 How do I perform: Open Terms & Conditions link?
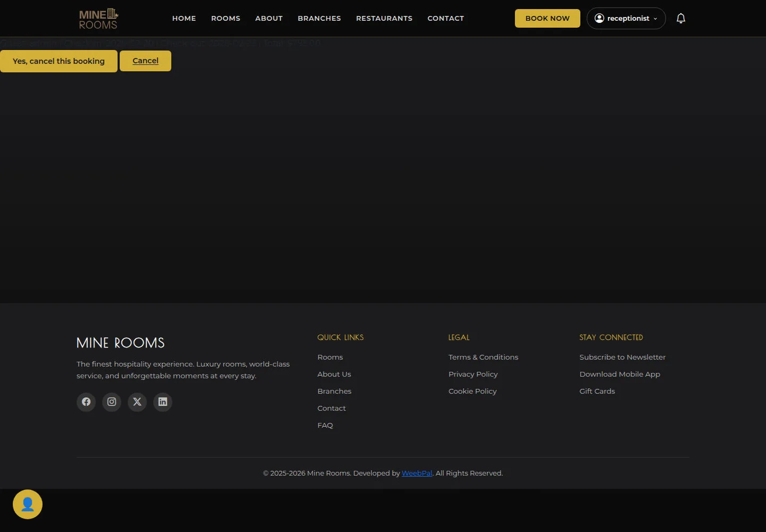483,357
